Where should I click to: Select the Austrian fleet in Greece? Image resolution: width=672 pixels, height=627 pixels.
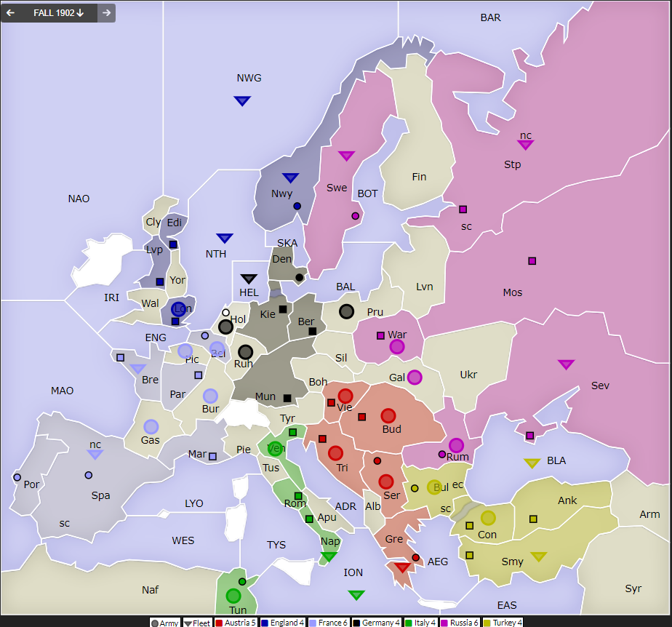pos(402,568)
